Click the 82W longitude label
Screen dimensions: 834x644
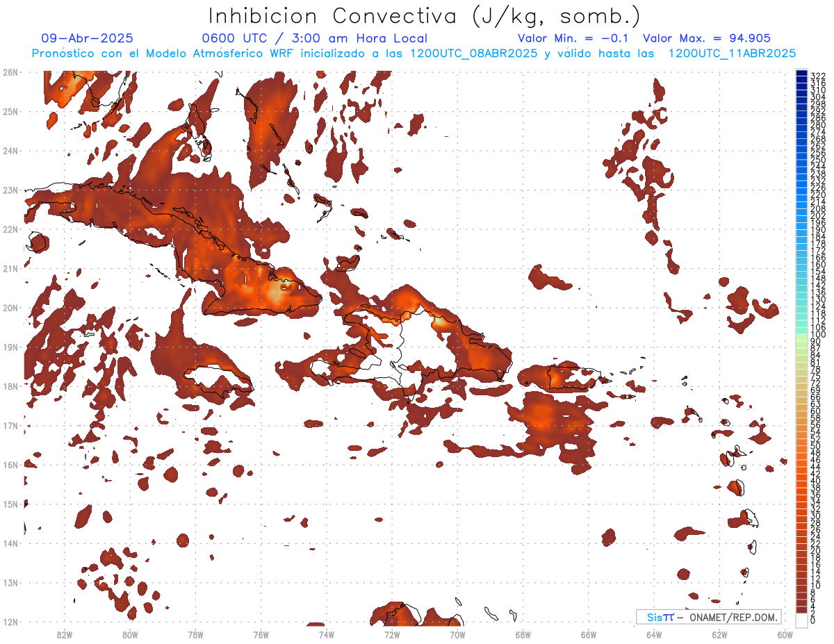pos(64,634)
